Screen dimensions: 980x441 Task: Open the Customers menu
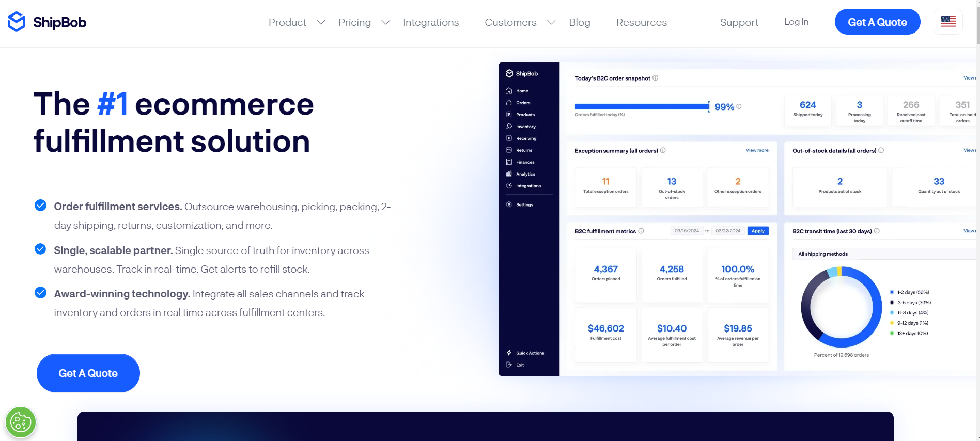point(510,22)
